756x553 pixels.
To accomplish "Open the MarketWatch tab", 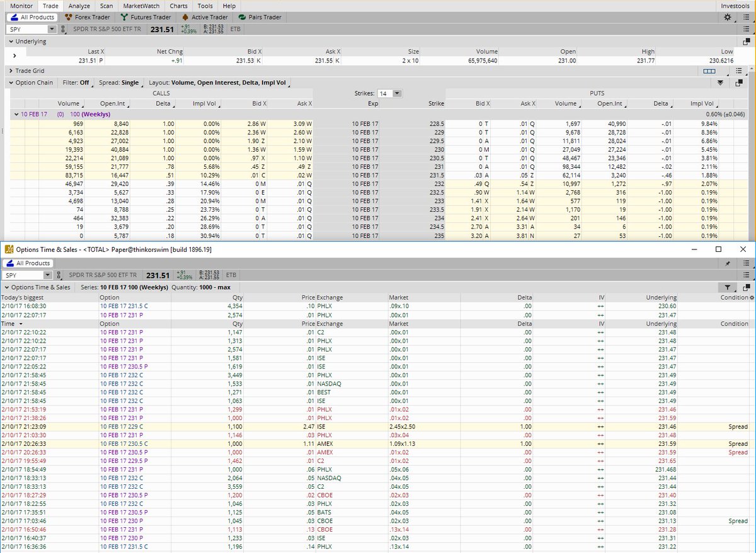I will (142, 6).
